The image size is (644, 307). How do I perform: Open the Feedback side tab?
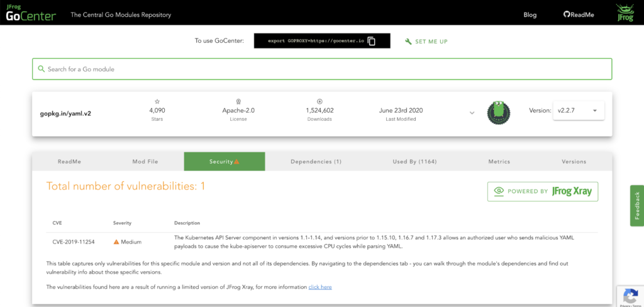pyautogui.click(x=636, y=206)
